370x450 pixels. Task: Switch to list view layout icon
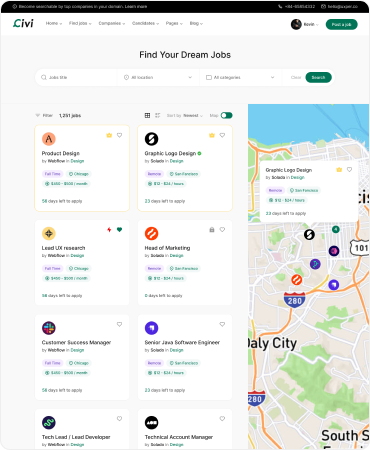[158, 115]
